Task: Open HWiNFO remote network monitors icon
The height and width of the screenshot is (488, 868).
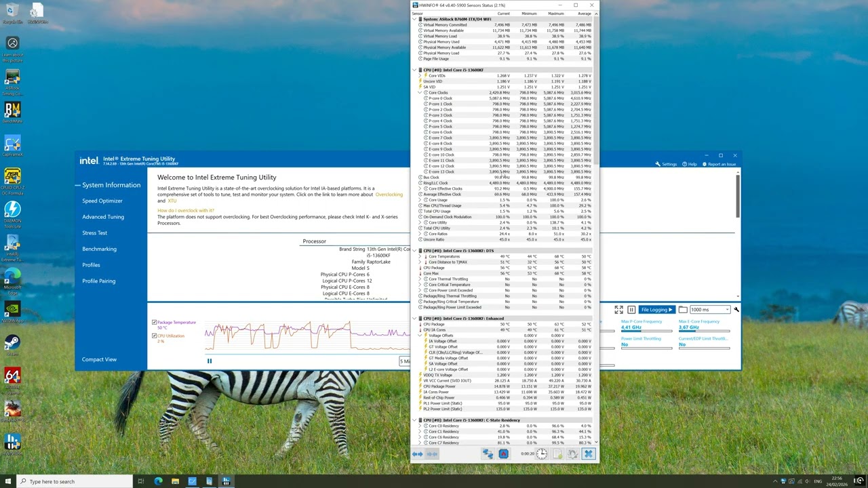Action: [488, 454]
